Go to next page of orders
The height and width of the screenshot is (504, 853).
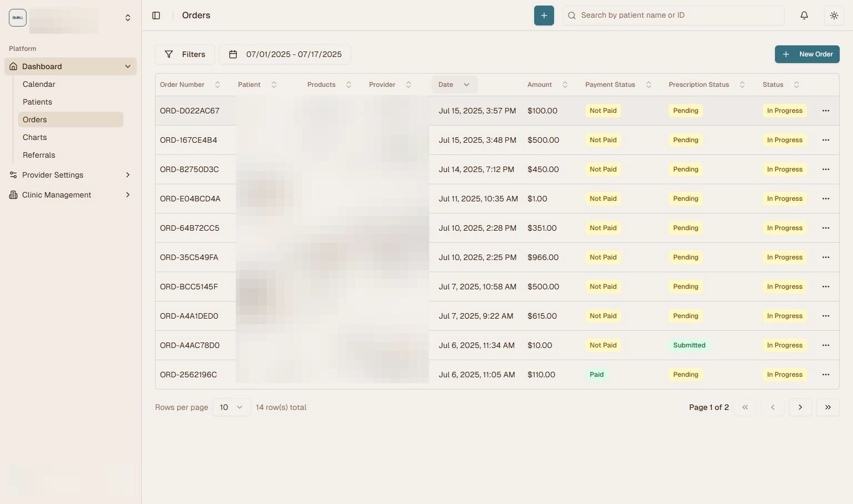[x=800, y=407]
